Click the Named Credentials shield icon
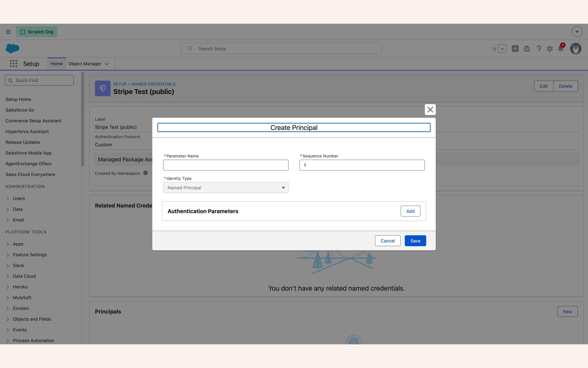This screenshot has width=588, height=368. coord(102,88)
